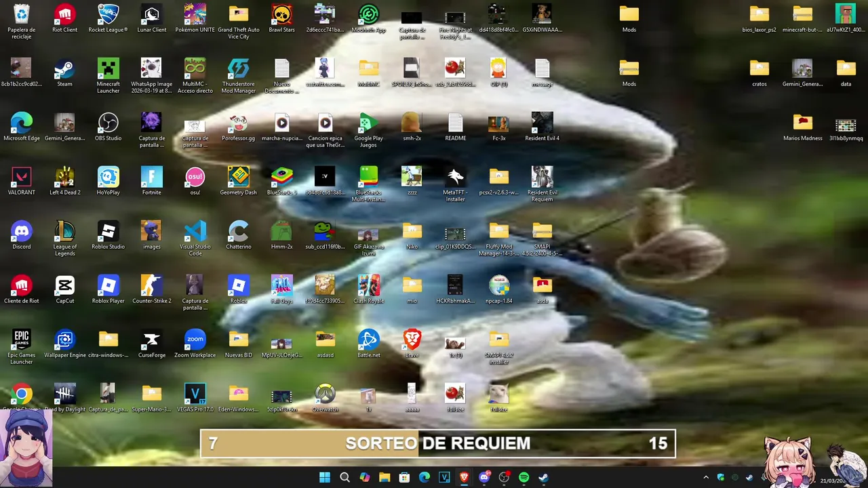Screen dimensions: 868x488
Task: Click the README text file
Action: 455,127
